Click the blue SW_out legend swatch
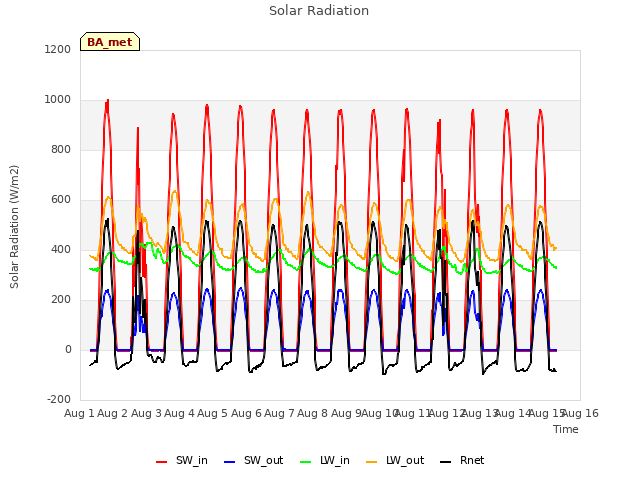Screen dimensions: 640x480 [230, 462]
